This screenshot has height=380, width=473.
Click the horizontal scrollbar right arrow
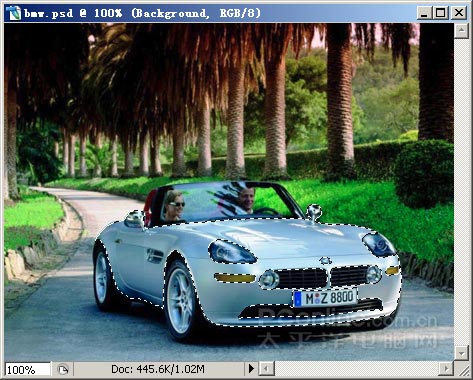click(x=445, y=369)
